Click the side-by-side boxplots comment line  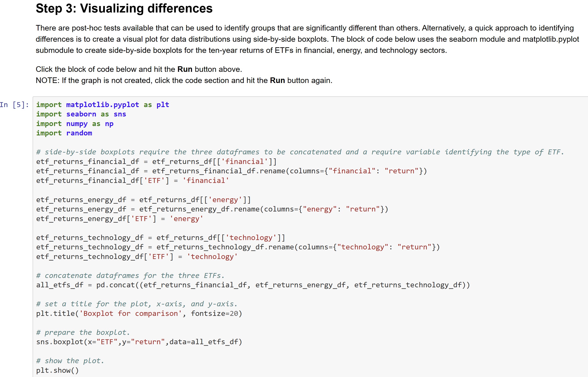click(300, 152)
